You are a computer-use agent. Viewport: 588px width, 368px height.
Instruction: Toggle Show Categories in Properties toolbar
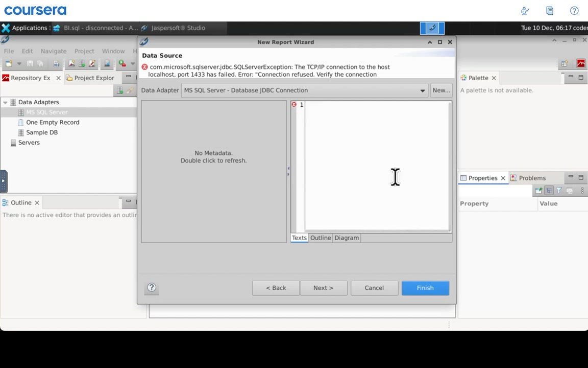click(549, 191)
